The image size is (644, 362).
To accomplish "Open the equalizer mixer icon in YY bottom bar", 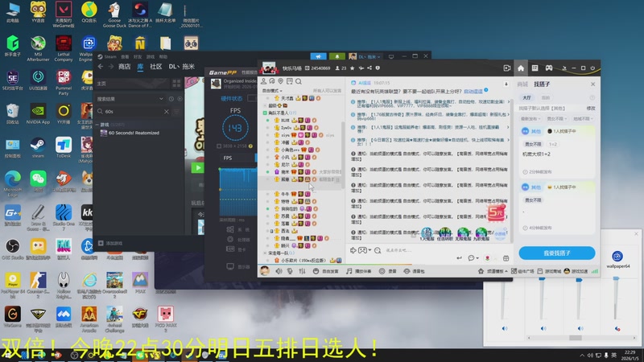I will 303,271.
